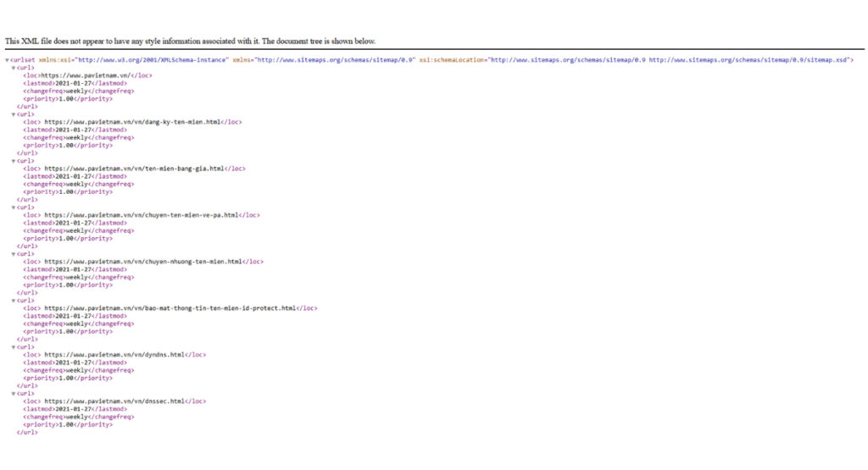Click the ten-mien-bang-gia.html loc URL text
Image resolution: width=868 pixels, height=470 pixels.
135,169
